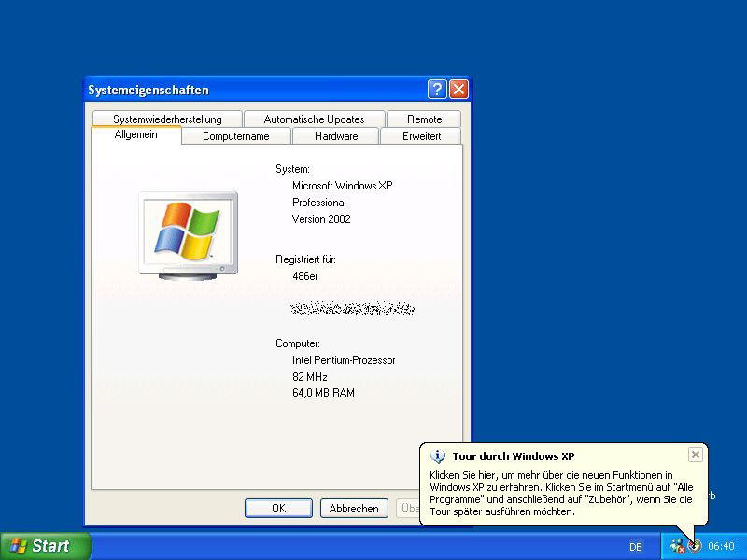Click the balloon title 'Tour durch Windows XP'
The image size is (747, 560).
coord(513,456)
